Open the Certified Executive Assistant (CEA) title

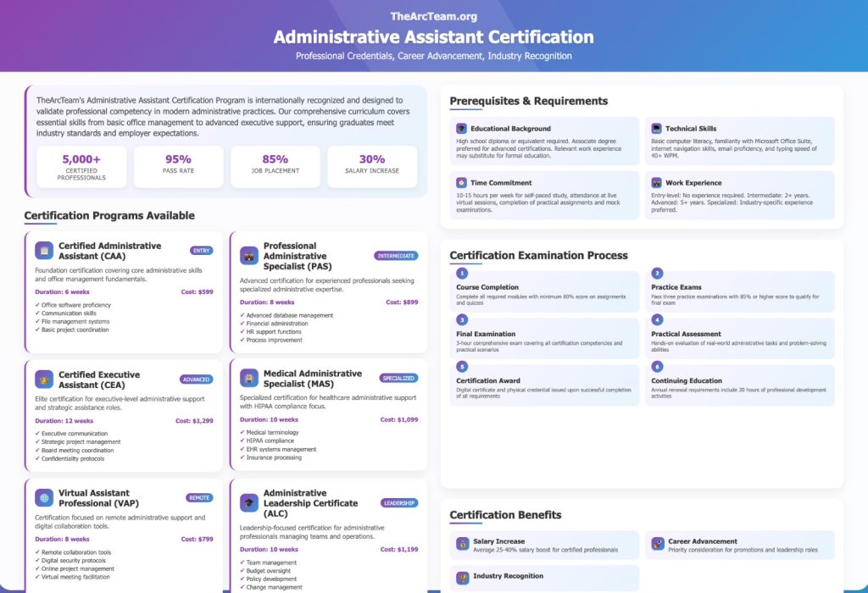(x=99, y=380)
